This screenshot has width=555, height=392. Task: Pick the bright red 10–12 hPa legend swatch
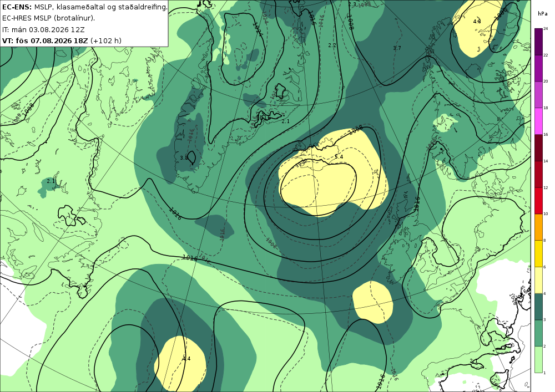click(x=538, y=200)
